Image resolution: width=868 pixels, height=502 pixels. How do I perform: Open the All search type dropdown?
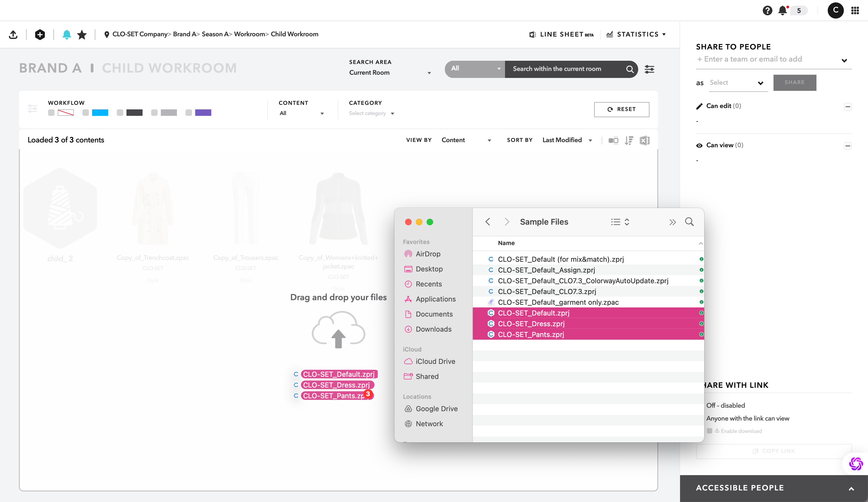475,69
